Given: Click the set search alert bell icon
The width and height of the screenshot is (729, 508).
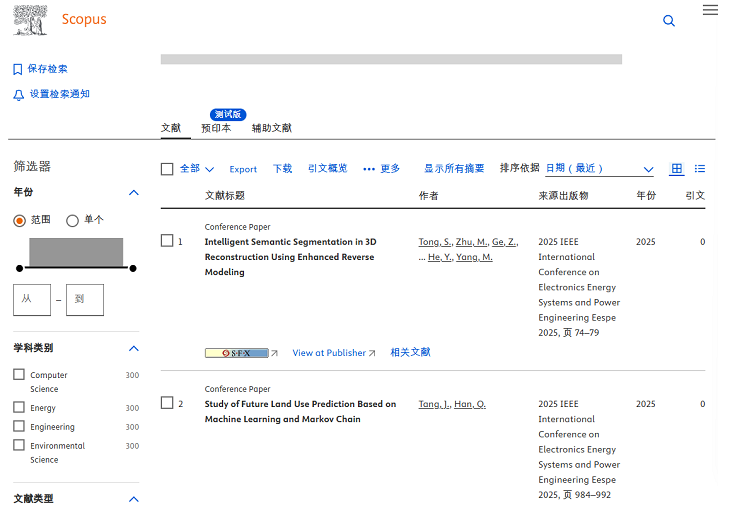Looking at the screenshot, I should [17, 94].
